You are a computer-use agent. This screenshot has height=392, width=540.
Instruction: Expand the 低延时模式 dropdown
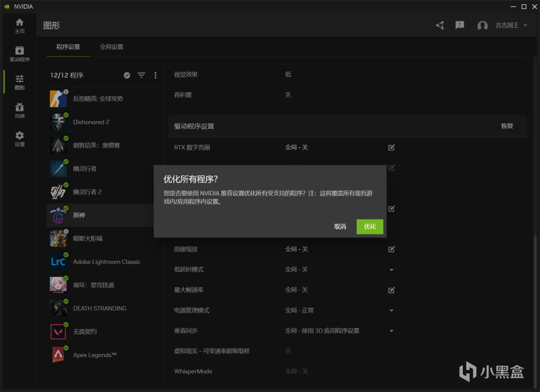391,270
